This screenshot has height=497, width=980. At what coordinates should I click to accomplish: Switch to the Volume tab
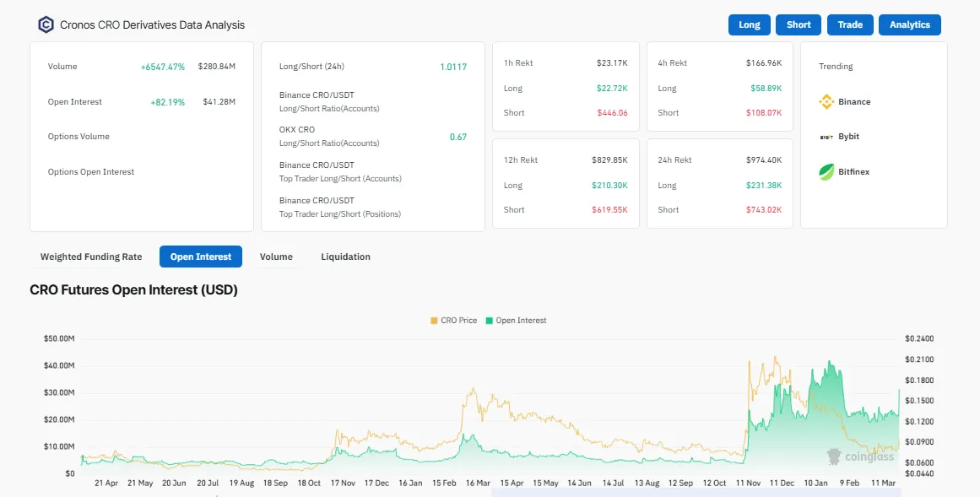[276, 257]
